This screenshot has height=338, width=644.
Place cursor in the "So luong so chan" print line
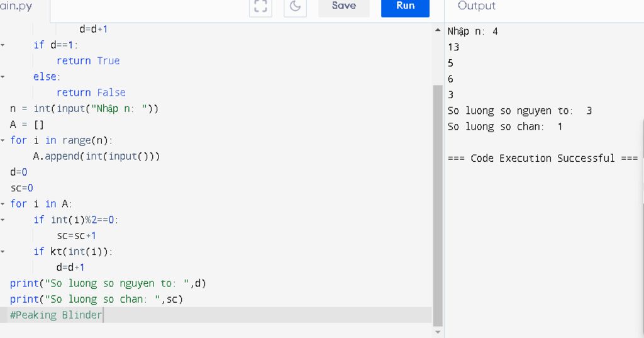(x=96, y=300)
